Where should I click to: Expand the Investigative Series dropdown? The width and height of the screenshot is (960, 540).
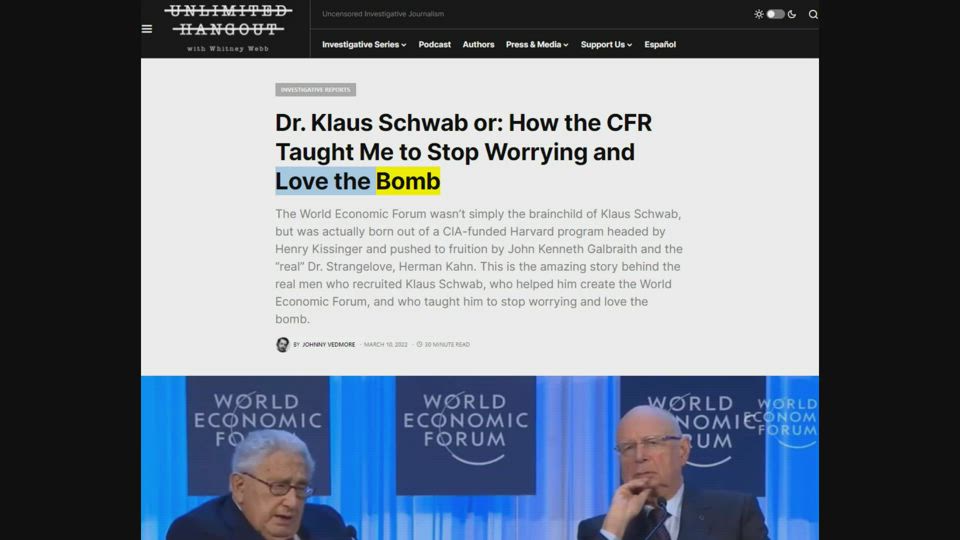[x=364, y=45]
